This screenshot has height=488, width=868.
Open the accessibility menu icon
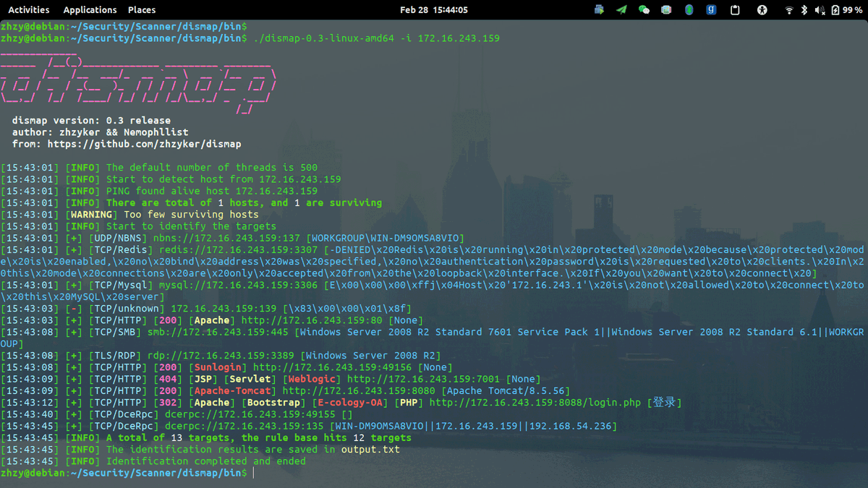[x=762, y=10]
